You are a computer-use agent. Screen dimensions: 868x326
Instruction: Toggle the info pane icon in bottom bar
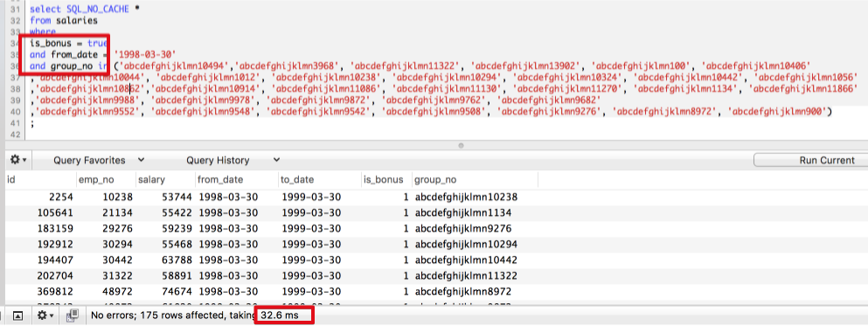17,316
